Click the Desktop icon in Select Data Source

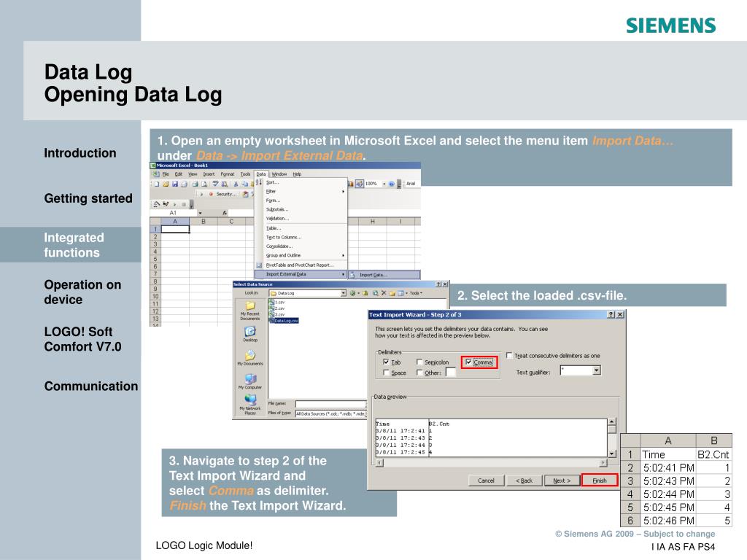click(250, 333)
